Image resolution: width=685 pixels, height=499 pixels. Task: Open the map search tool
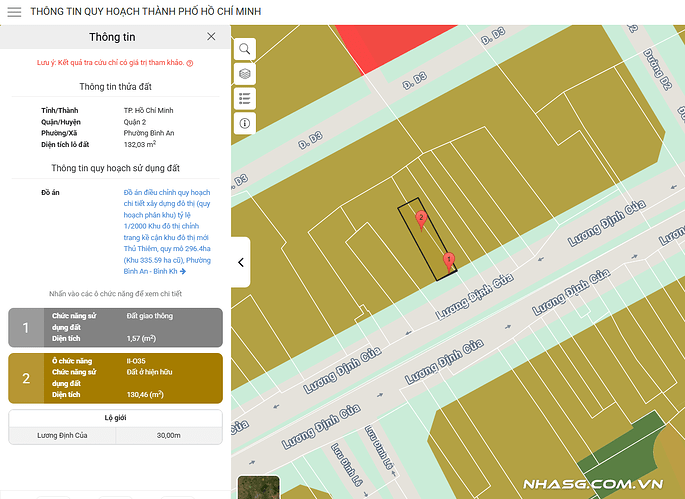245,49
